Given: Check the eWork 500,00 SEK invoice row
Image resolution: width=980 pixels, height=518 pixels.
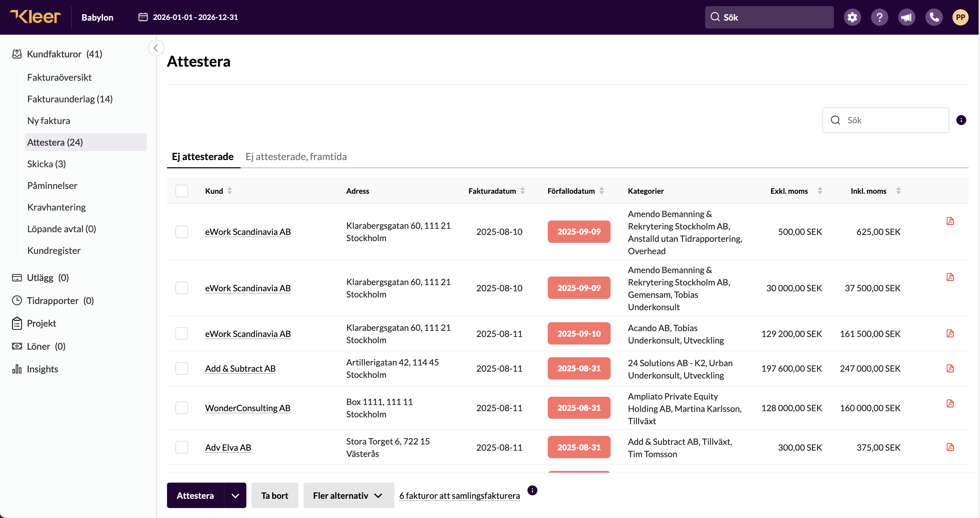Looking at the screenshot, I should pos(182,232).
